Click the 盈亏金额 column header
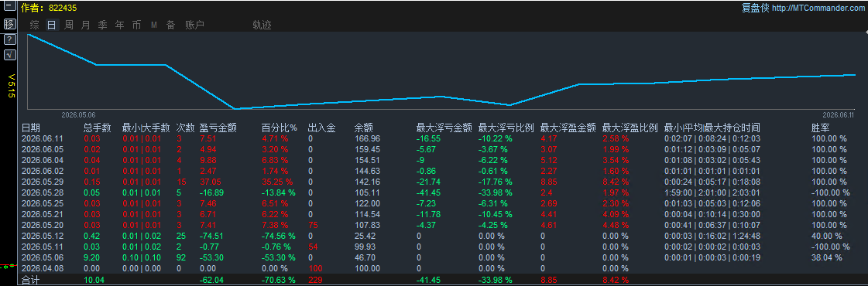This screenshot has height=286, width=868. pos(218,128)
